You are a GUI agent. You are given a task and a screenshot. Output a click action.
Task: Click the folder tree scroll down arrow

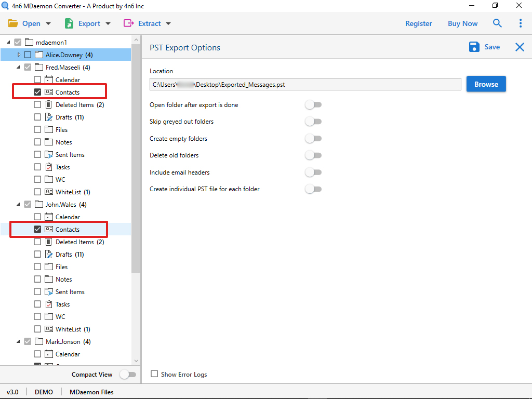136,361
